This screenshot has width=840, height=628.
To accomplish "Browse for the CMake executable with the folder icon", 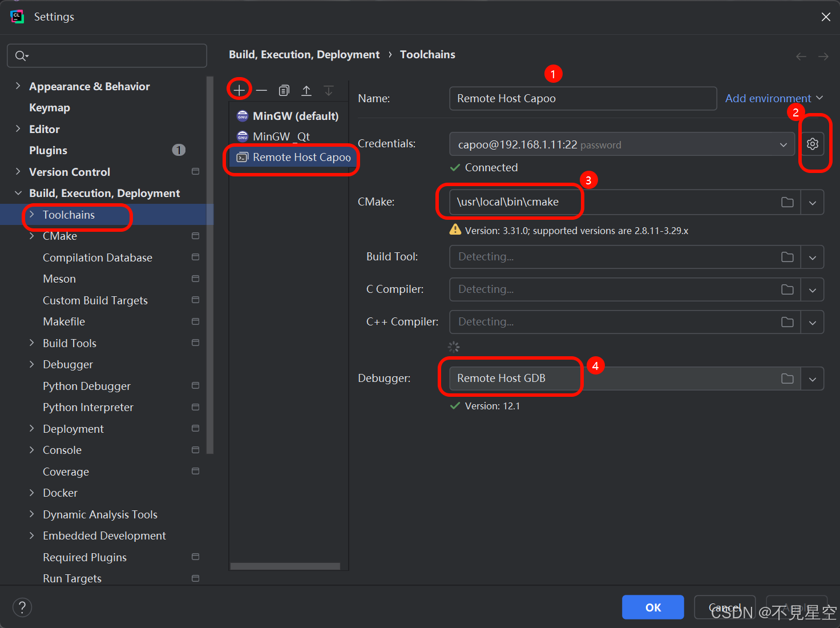I will pos(787,202).
